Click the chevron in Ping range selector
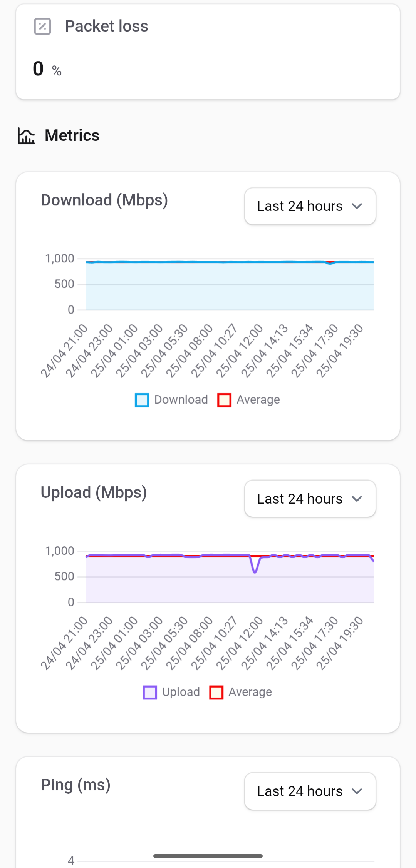Screen dimensions: 416x868 (357, 791)
